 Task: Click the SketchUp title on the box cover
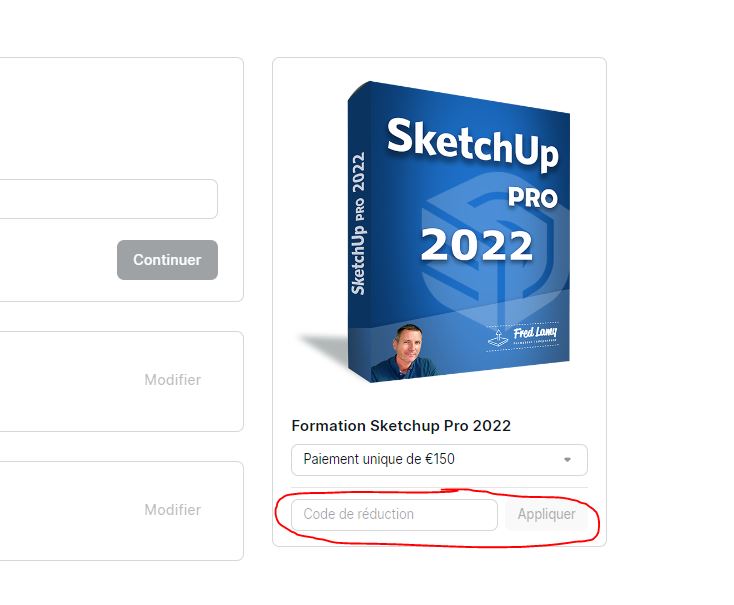(x=473, y=142)
